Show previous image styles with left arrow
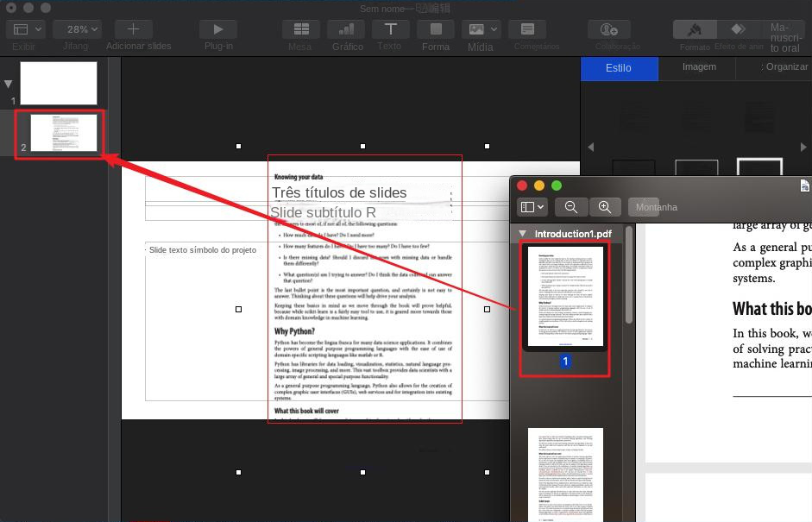Image resolution: width=812 pixels, height=522 pixels. pos(591,147)
